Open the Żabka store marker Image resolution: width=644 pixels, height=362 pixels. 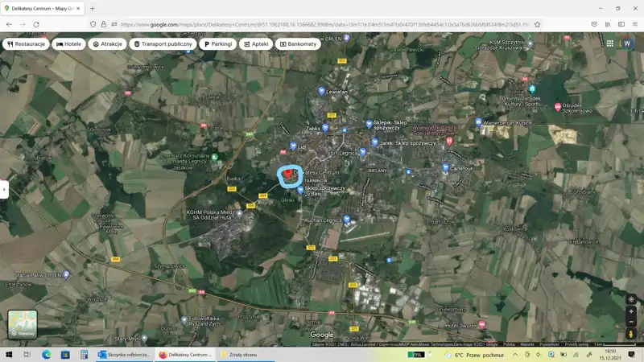tap(325, 128)
